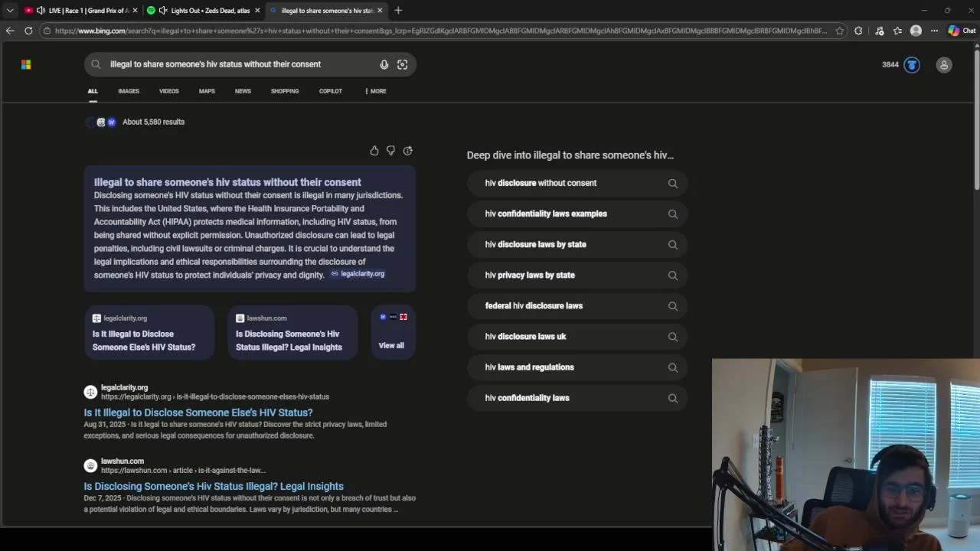The width and height of the screenshot is (980, 551).
Task: Click legalclarity.org favicon in first result
Action: pos(90,392)
